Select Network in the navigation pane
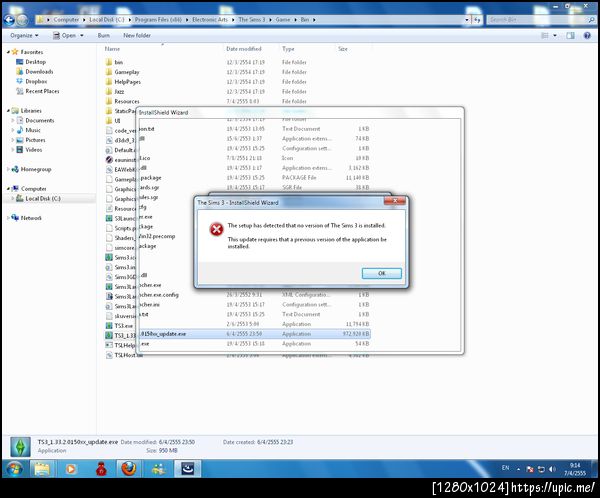This screenshot has width=600, height=498. [31, 218]
